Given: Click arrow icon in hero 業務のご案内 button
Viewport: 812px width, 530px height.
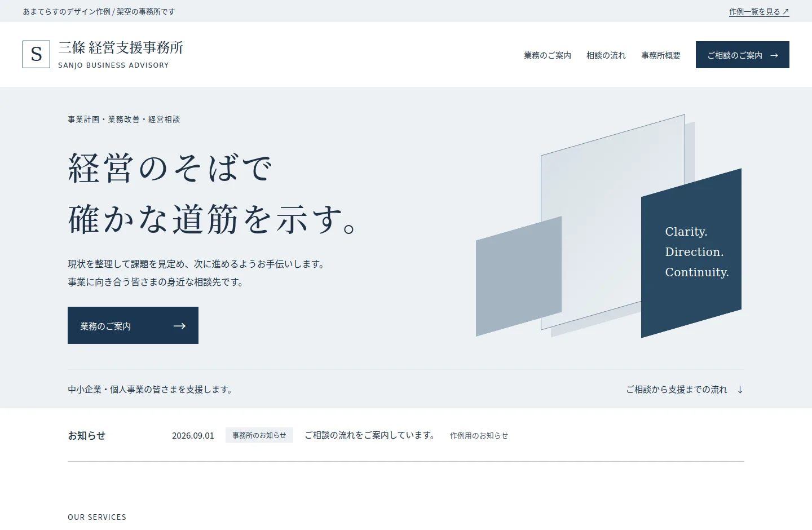Looking at the screenshot, I should click(x=179, y=326).
